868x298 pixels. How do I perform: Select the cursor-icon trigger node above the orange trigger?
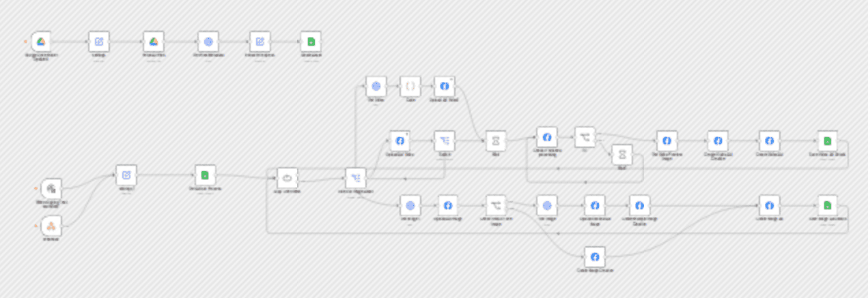click(x=51, y=189)
